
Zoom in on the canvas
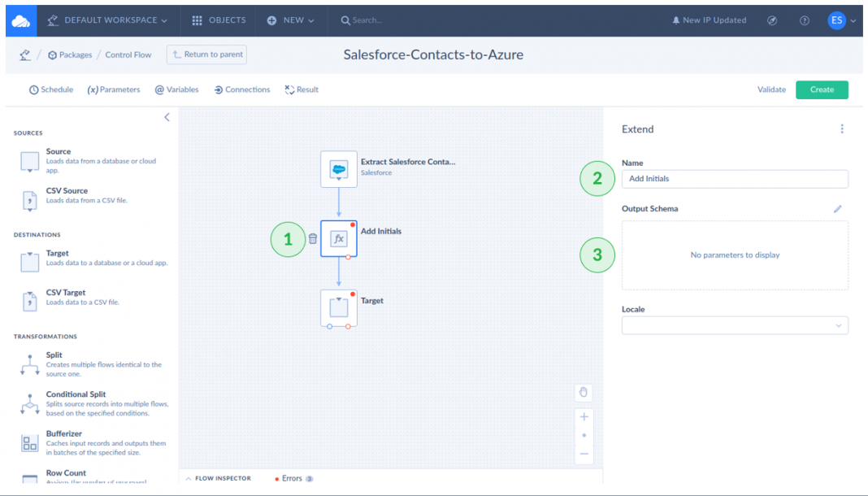point(584,417)
